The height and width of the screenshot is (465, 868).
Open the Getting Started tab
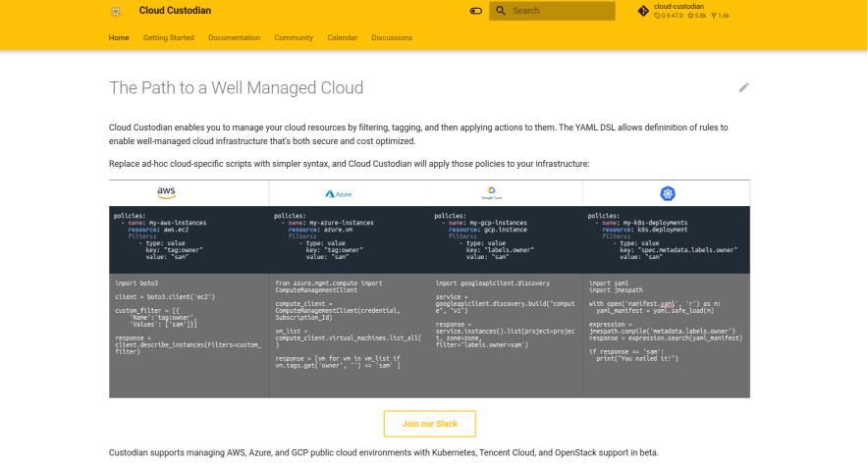point(168,37)
